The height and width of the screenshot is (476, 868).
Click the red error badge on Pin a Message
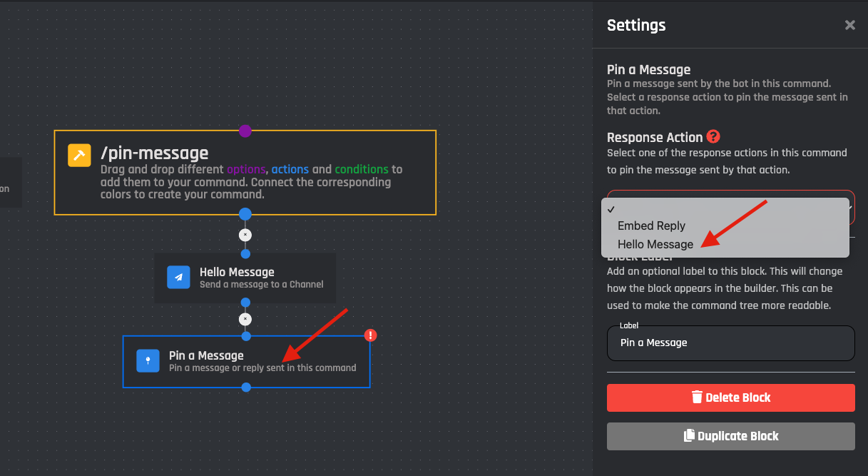370,335
